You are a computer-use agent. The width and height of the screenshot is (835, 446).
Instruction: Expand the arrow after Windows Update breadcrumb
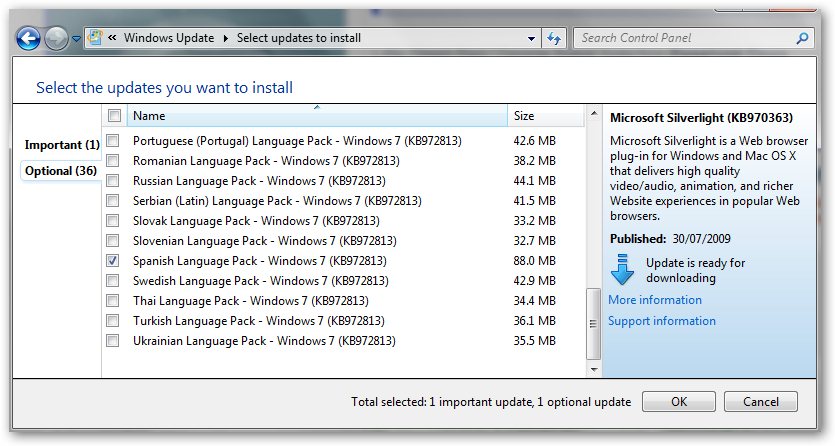(226, 38)
